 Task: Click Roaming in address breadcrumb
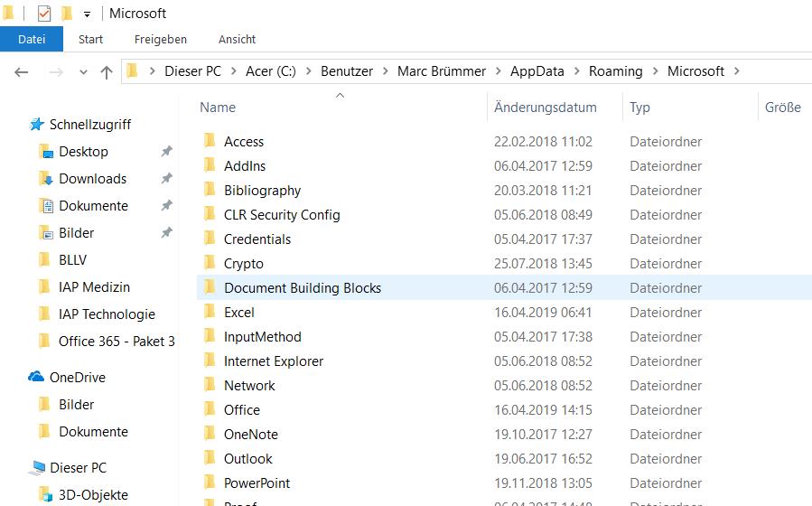(616, 71)
